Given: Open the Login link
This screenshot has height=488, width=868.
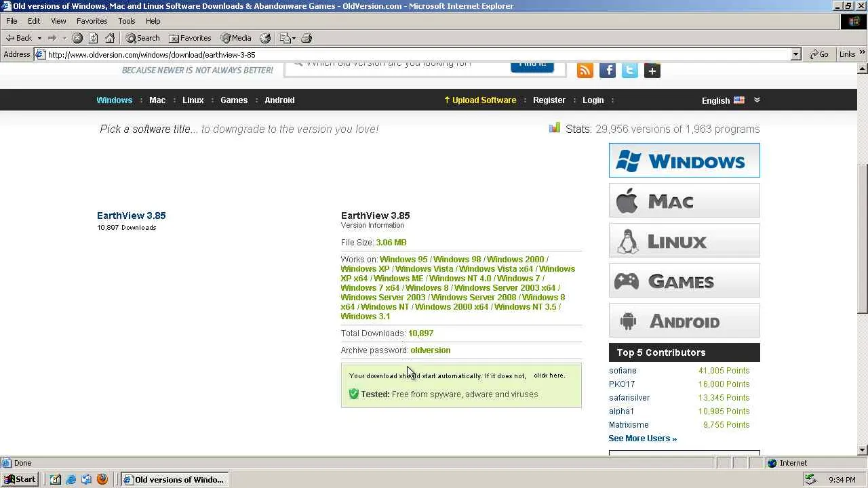Looking at the screenshot, I should [x=593, y=100].
